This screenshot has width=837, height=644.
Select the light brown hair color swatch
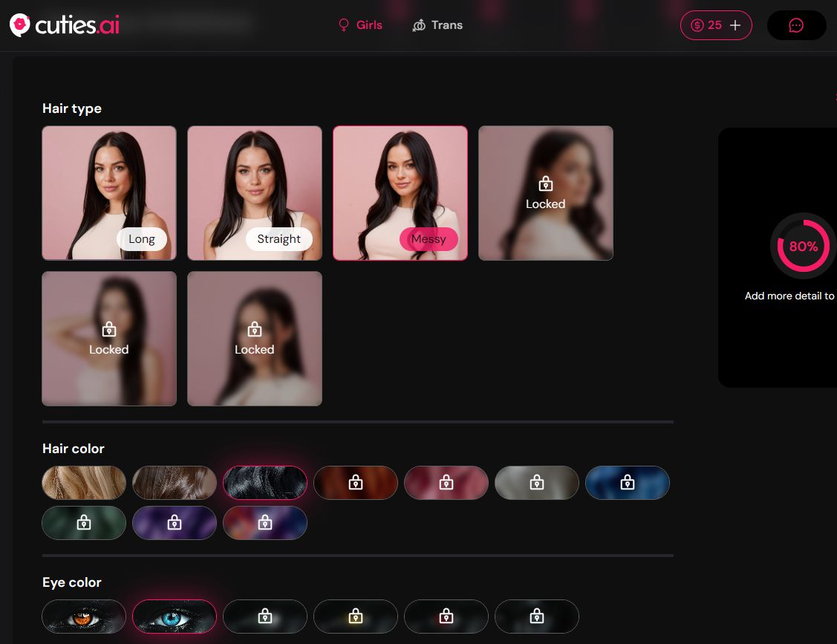point(175,483)
